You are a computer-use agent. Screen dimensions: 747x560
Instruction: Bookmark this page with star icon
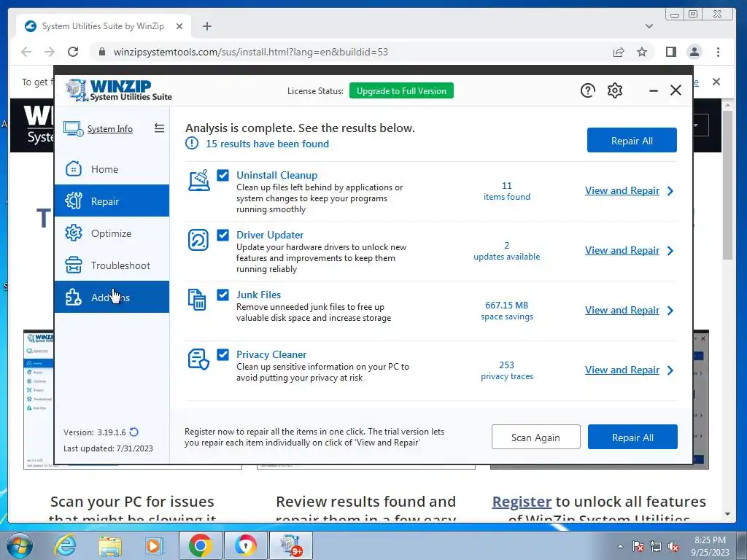click(x=642, y=52)
